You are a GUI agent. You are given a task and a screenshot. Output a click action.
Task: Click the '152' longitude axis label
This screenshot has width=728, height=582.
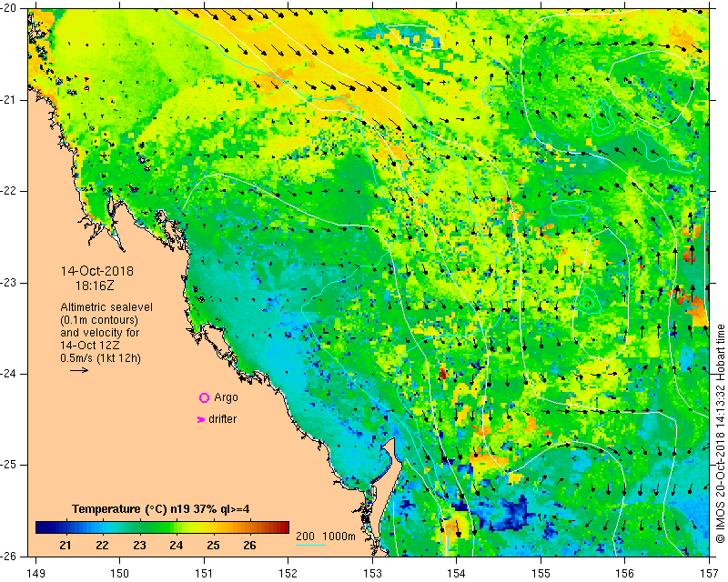click(288, 574)
